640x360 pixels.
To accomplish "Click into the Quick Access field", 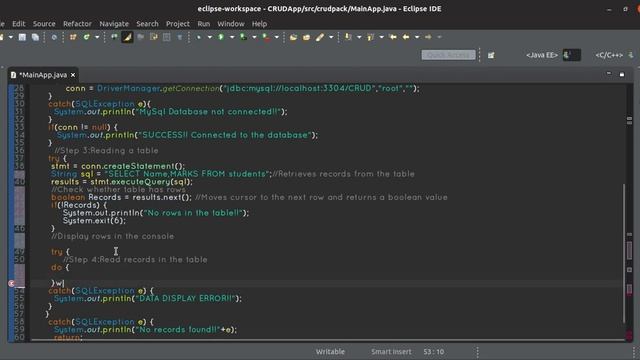I will [449, 55].
